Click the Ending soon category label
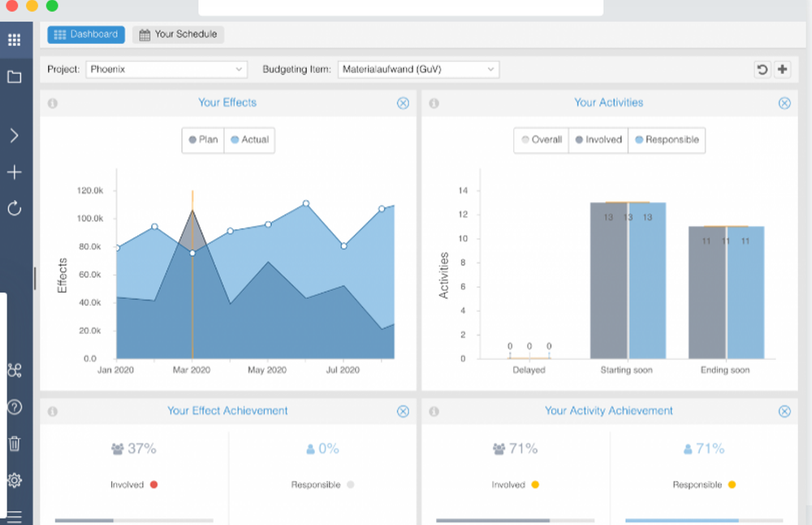Viewport: 812px width, 525px height. pyautogui.click(x=725, y=370)
